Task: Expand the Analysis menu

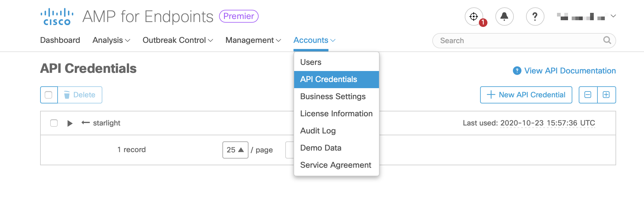Action: click(x=111, y=40)
